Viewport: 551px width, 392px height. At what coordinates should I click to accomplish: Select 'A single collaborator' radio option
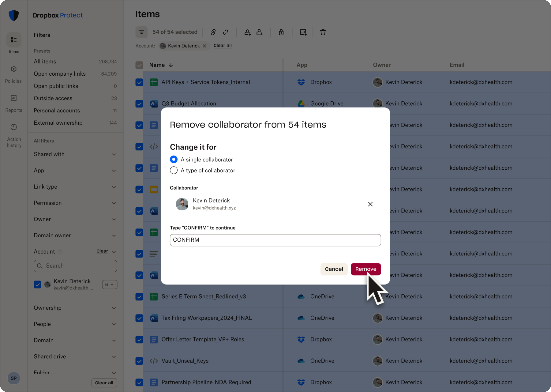pyautogui.click(x=174, y=159)
